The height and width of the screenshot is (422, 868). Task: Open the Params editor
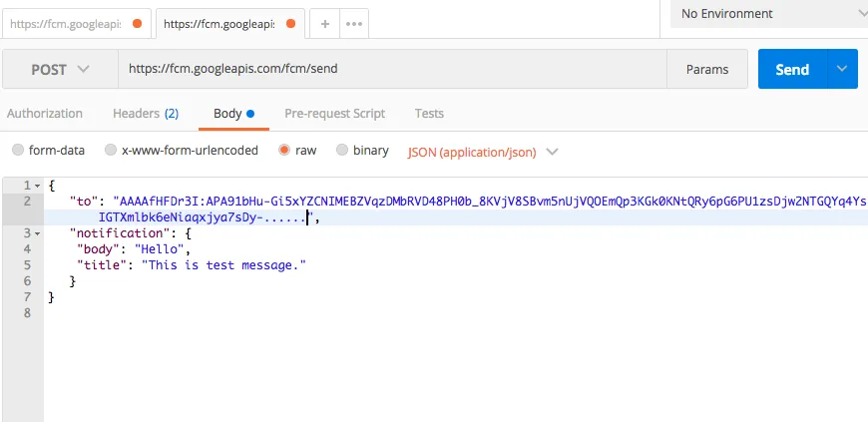[x=707, y=69]
